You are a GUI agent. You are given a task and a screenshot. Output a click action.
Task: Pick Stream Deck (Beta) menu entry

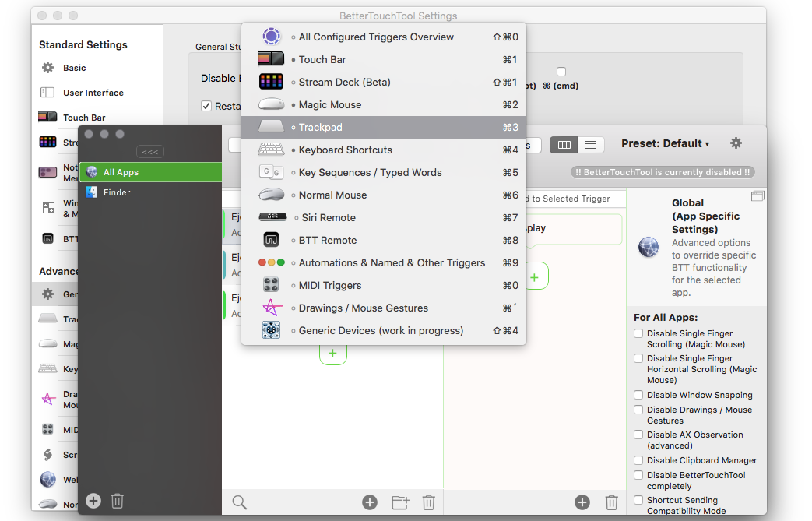[x=384, y=82]
